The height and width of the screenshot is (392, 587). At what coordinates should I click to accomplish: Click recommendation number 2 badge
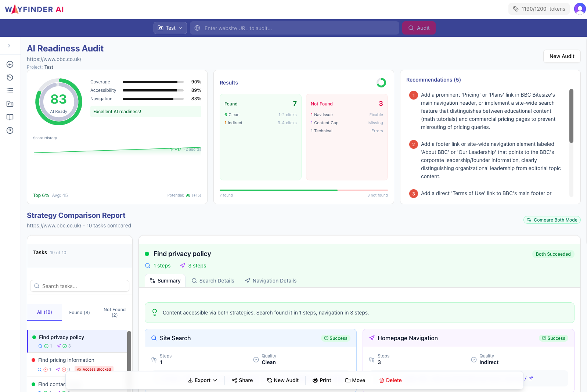tap(414, 144)
